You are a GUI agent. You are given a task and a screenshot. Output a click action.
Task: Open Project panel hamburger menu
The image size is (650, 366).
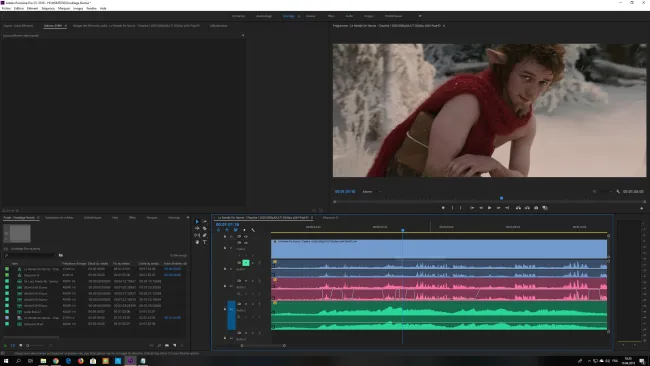[39, 218]
